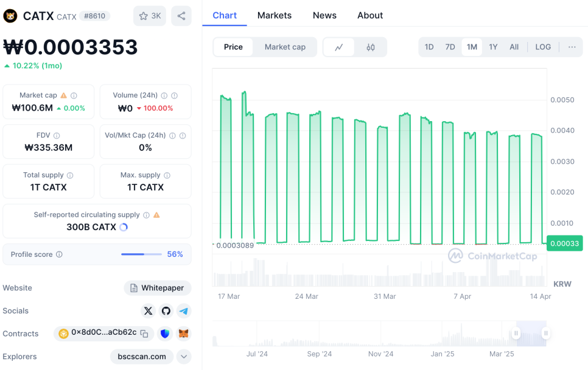This screenshot has height=370, width=588.
Task: Open the Markets tab
Action: click(x=275, y=15)
